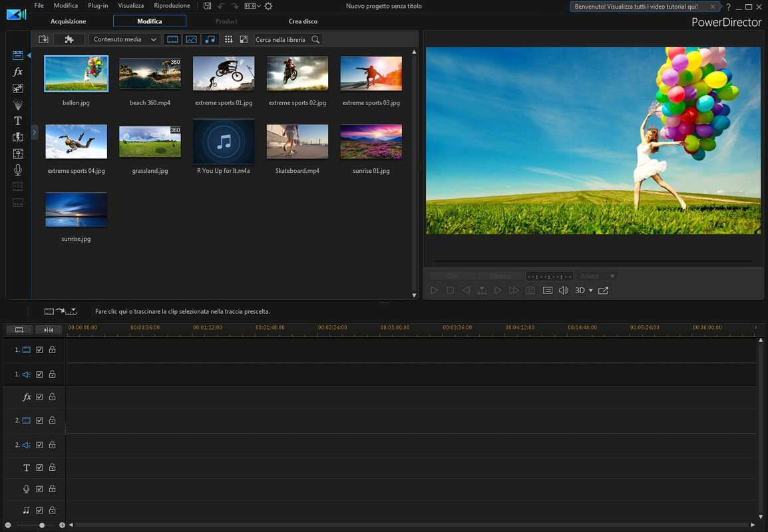
Task: Lock the music track
Action: pyautogui.click(x=52, y=510)
